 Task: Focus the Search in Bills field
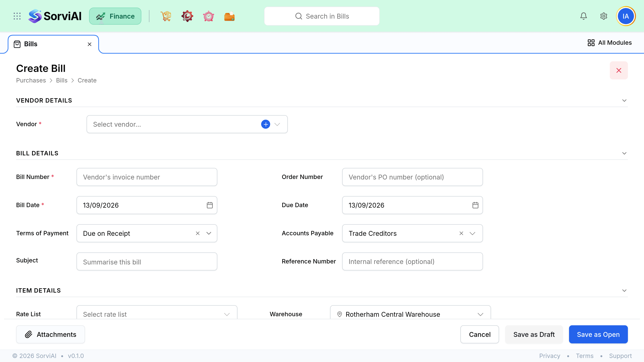pyautogui.click(x=322, y=16)
